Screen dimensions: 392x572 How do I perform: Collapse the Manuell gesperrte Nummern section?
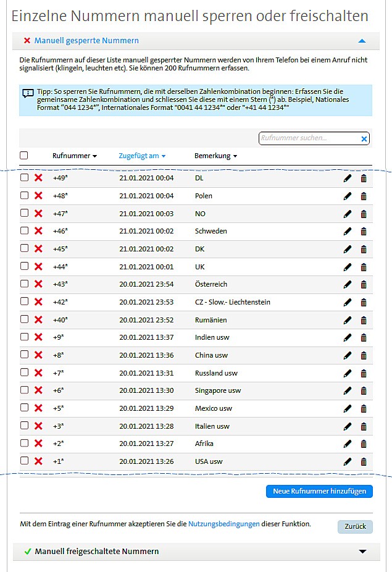[x=362, y=41]
